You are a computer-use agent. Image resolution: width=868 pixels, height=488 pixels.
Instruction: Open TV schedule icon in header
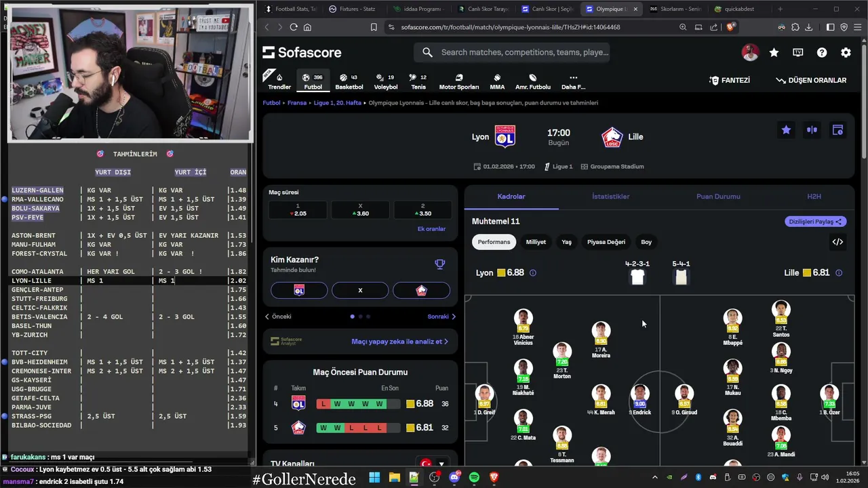coord(798,52)
